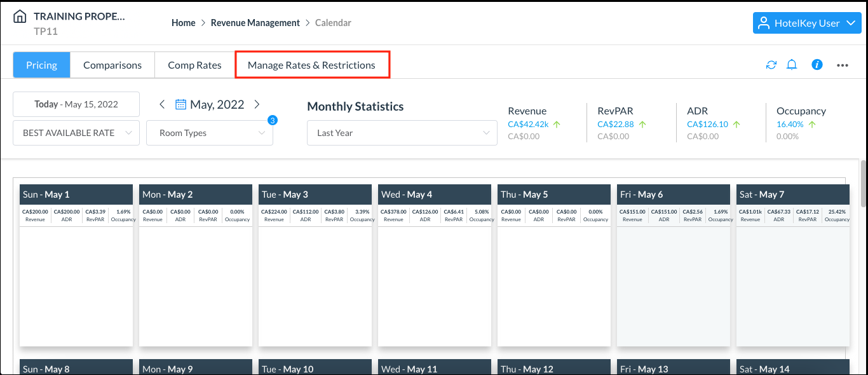Click the home icon for TRAINING PROPERTY
This screenshot has width=868, height=375.
click(x=19, y=17)
